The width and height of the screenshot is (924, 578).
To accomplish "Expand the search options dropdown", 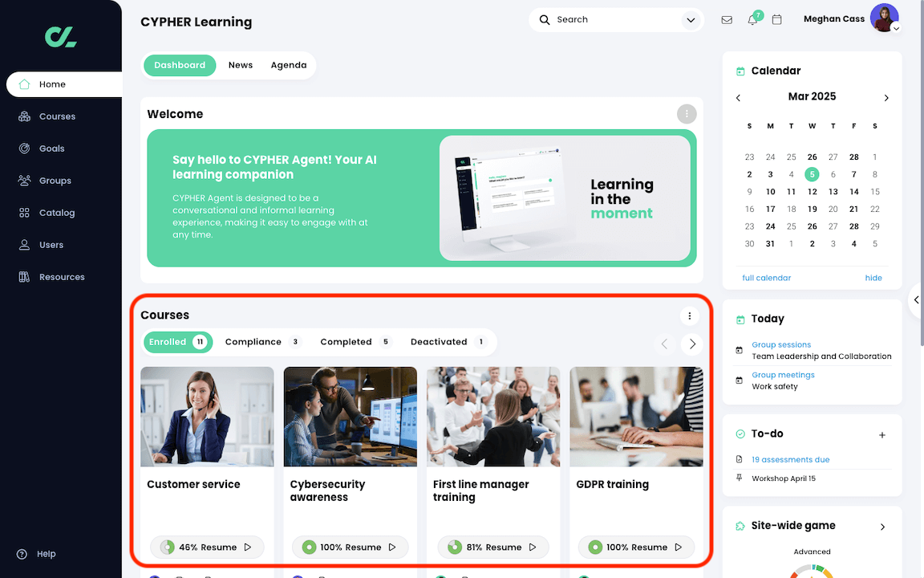I will click(691, 20).
